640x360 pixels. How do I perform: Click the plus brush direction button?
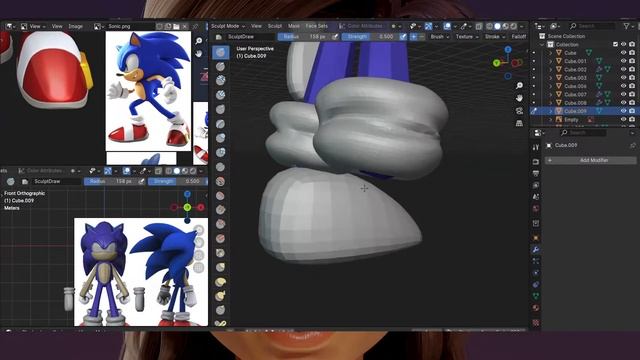413,36
